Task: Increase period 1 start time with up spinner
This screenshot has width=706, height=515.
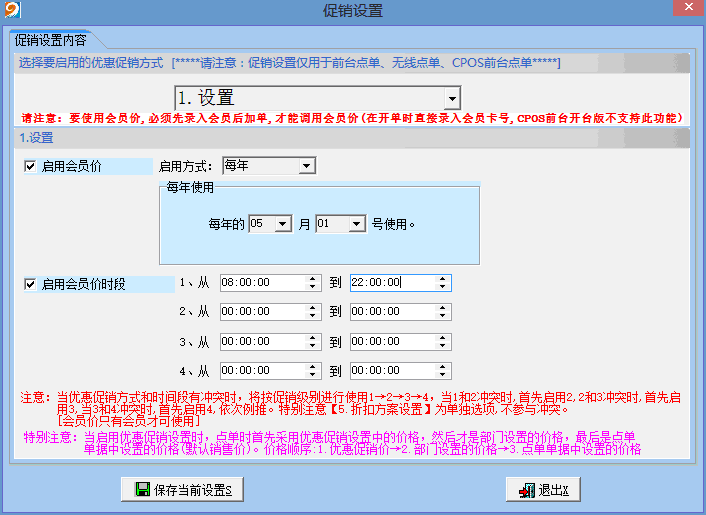Action: tap(312, 279)
